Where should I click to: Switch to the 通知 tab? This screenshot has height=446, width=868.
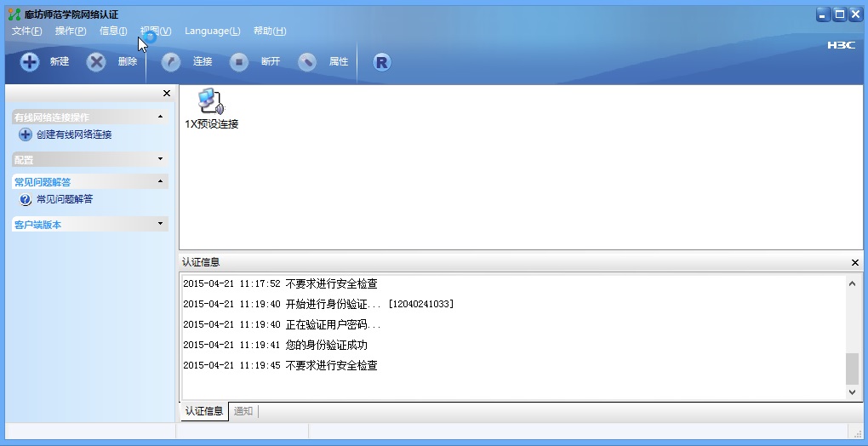[243, 411]
